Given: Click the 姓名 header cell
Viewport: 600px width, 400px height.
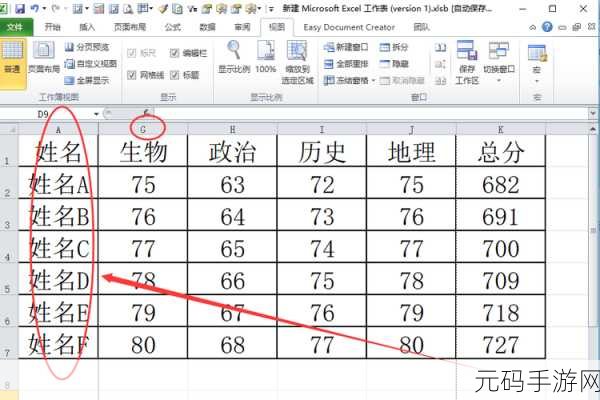Looking at the screenshot, I should pos(58,151).
